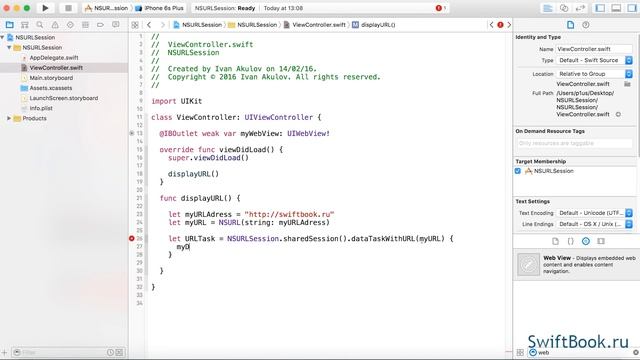Viewport: 640px width, 360px height.
Task: Toggle the Navigator pane visibility
Action: click(x=600, y=8)
